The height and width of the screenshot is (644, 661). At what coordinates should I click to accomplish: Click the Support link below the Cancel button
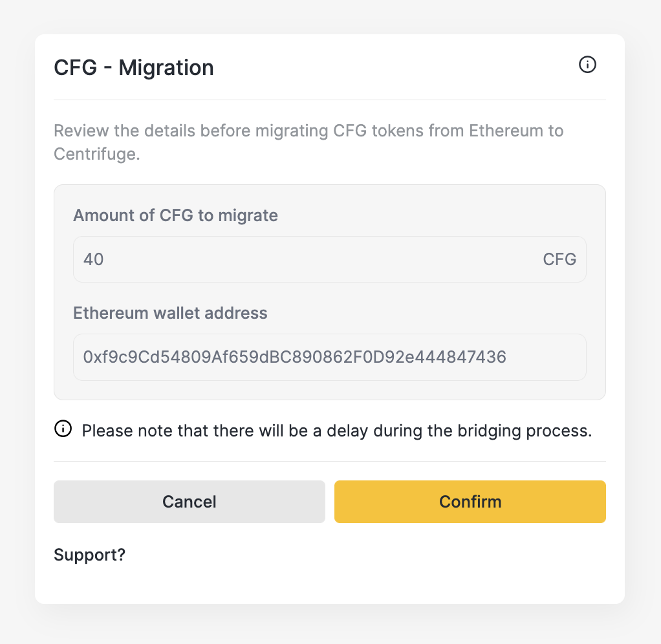pyautogui.click(x=89, y=555)
